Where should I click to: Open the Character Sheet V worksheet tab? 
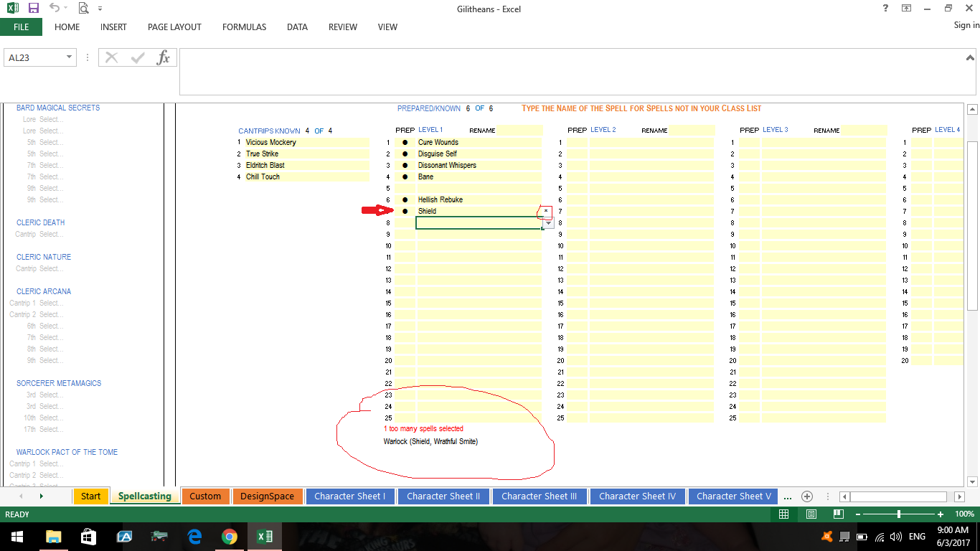(734, 496)
